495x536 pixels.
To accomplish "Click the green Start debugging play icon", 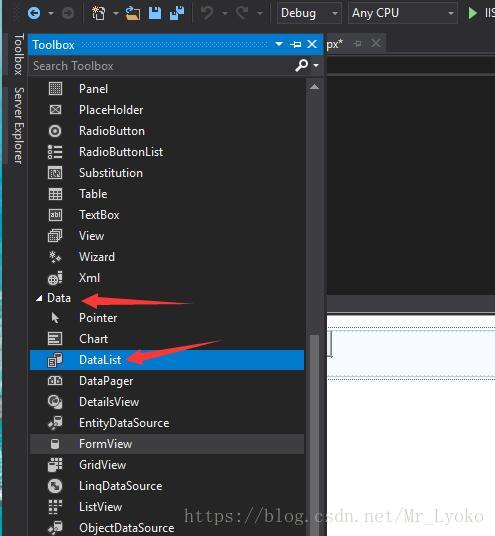I will click(x=472, y=13).
